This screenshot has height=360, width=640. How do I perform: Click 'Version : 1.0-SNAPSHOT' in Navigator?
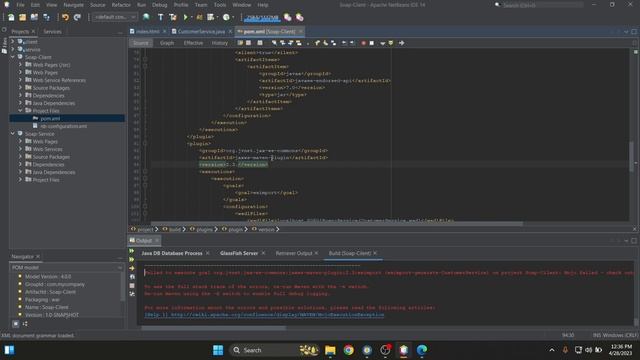[52, 315]
